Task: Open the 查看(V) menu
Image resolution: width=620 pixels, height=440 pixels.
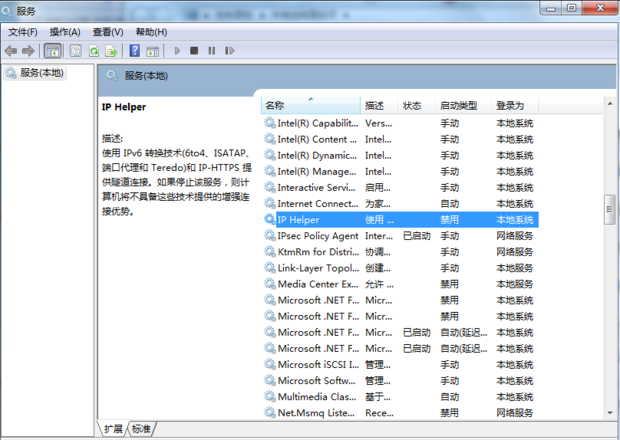Action: tap(108, 32)
